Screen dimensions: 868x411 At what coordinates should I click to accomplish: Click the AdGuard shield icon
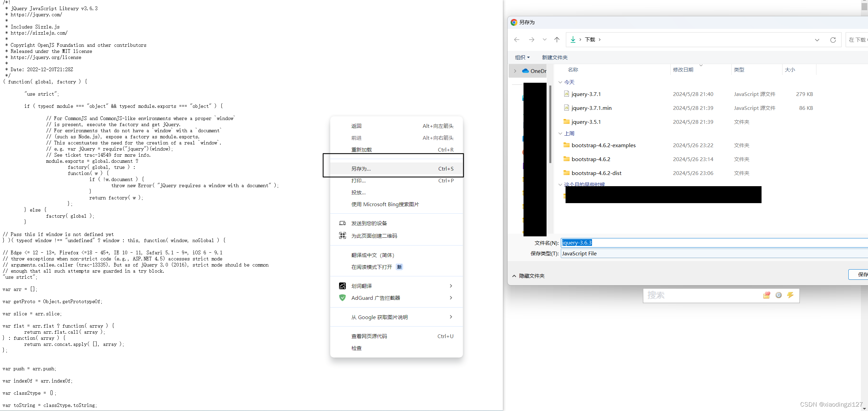point(342,298)
